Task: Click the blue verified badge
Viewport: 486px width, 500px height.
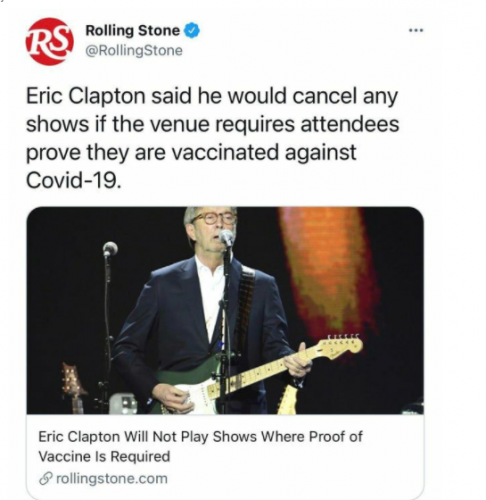Action: pyautogui.click(x=192, y=31)
